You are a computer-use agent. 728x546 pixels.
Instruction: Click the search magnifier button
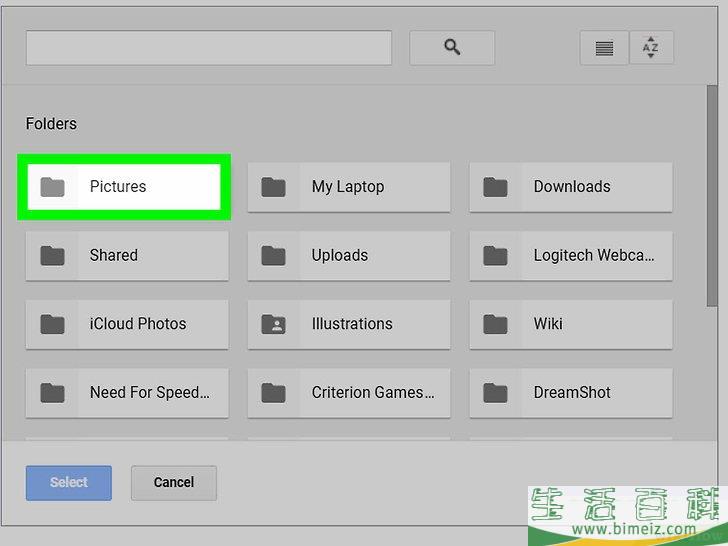[452, 47]
